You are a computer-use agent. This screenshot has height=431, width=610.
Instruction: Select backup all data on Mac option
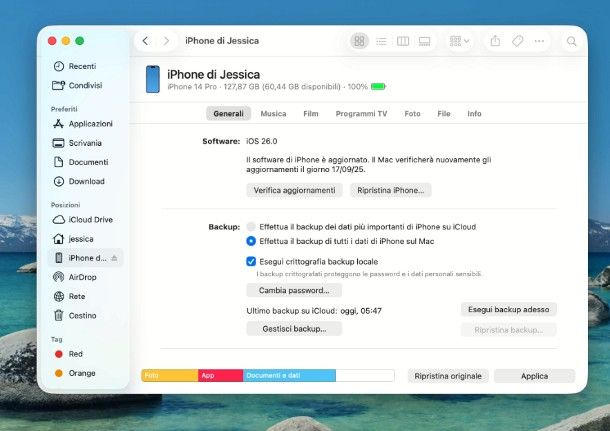[251, 241]
